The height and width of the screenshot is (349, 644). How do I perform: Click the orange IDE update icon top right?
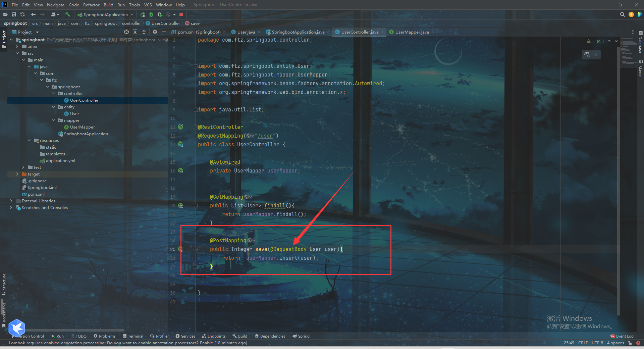click(631, 14)
